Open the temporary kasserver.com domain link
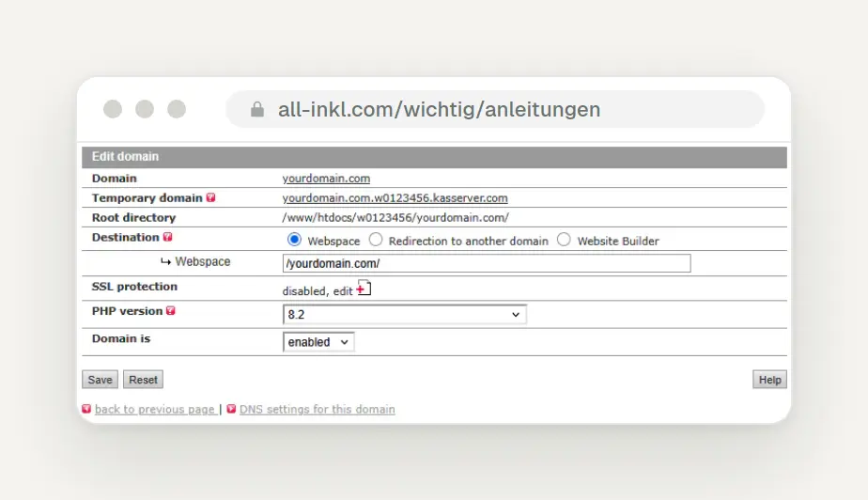The height and width of the screenshot is (500, 868). (x=395, y=198)
